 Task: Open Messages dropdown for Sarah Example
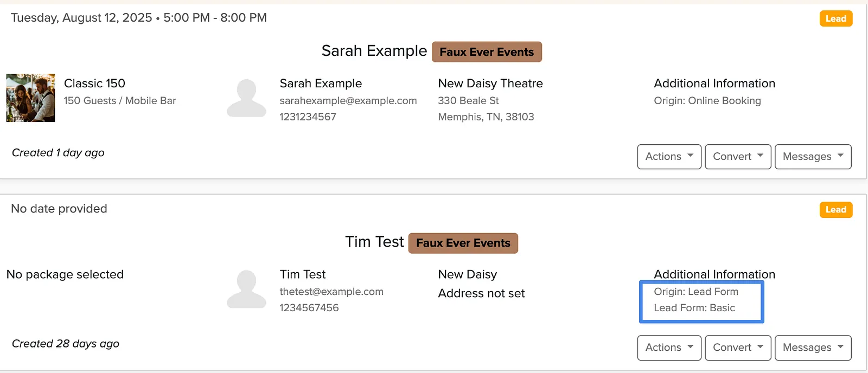(813, 157)
